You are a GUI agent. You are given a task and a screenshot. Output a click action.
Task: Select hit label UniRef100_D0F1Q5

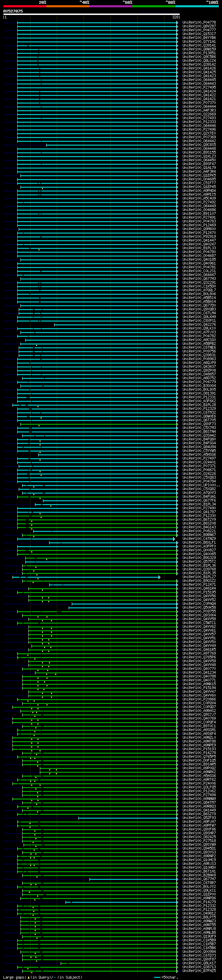(199, 761)
